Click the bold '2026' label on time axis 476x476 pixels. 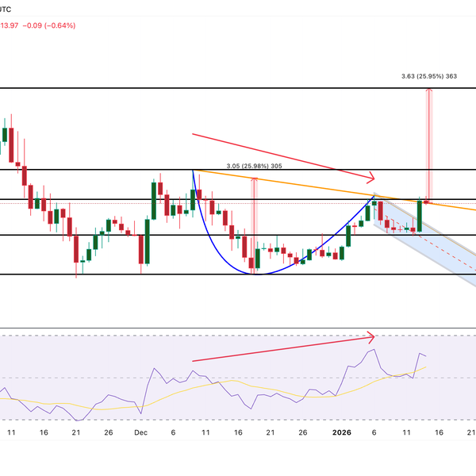point(342,432)
